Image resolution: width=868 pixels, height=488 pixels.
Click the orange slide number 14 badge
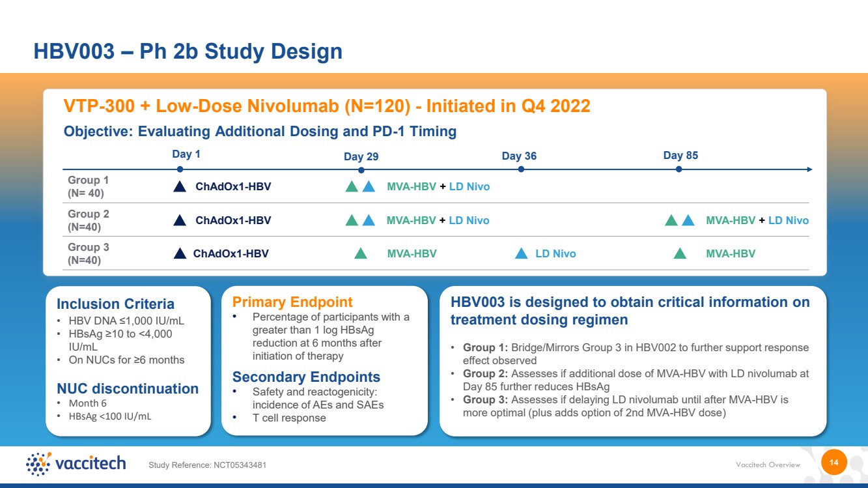(x=833, y=463)
